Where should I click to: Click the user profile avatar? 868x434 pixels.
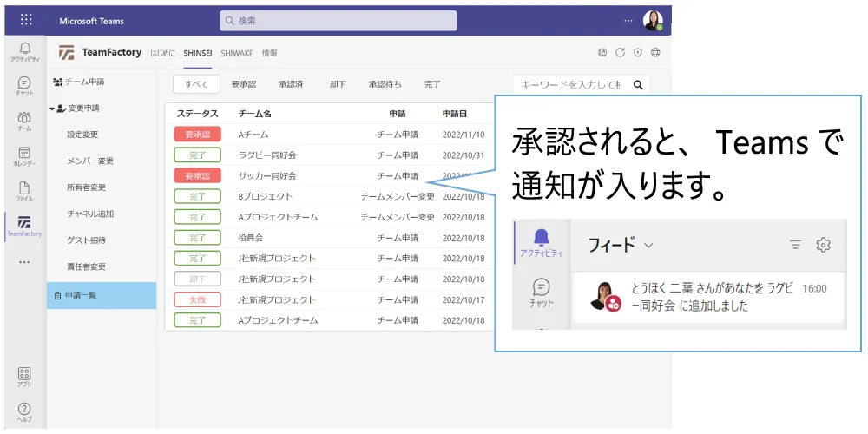click(x=653, y=20)
